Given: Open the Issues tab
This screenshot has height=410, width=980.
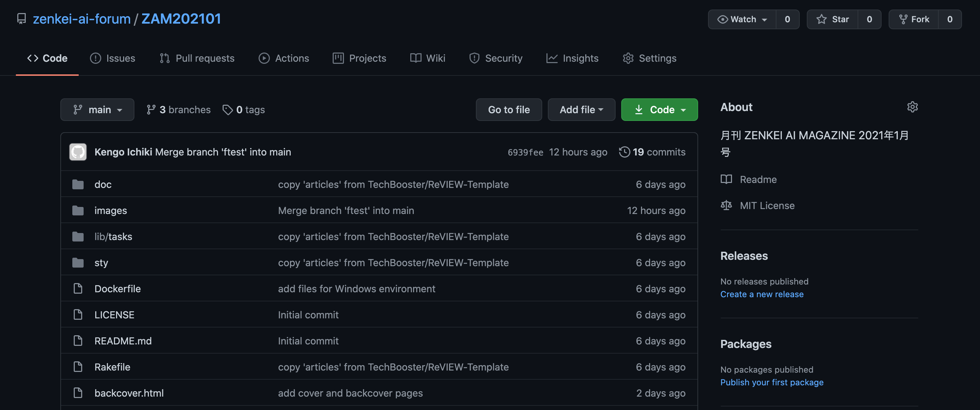Looking at the screenshot, I should pyautogui.click(x=113, y=58).
